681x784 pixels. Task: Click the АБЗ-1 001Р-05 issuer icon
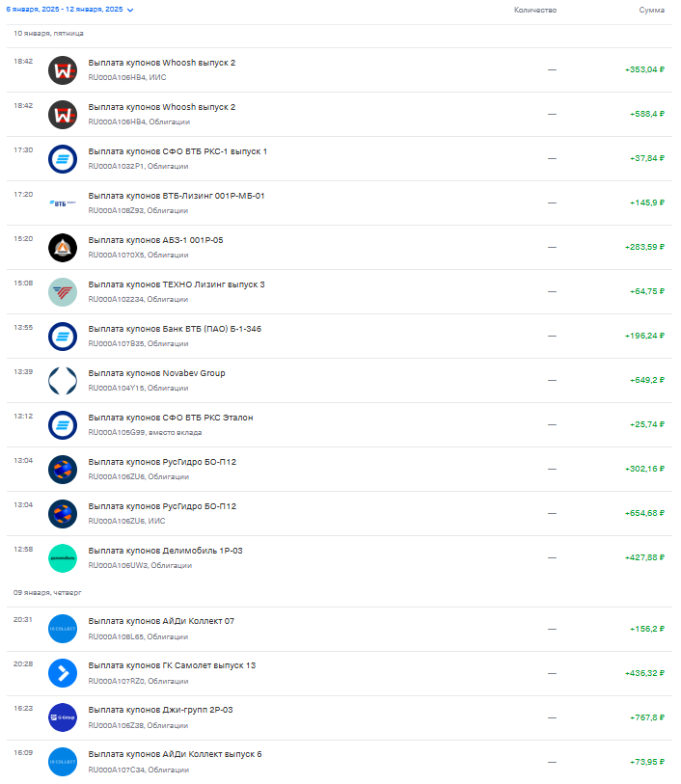pos(63,248)
